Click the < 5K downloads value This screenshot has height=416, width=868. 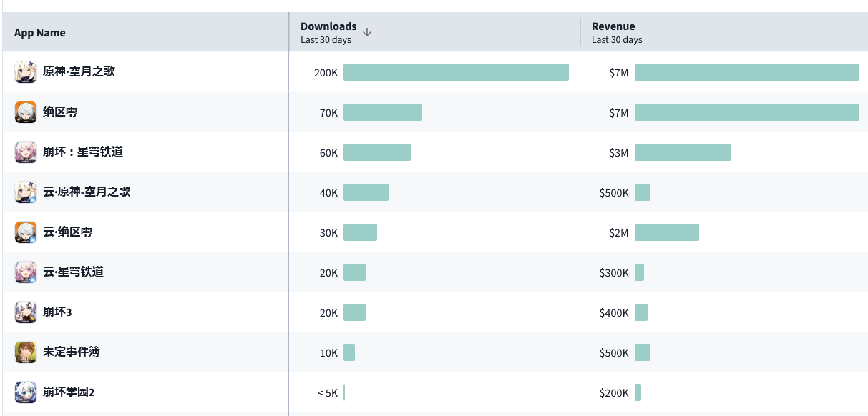327,393
